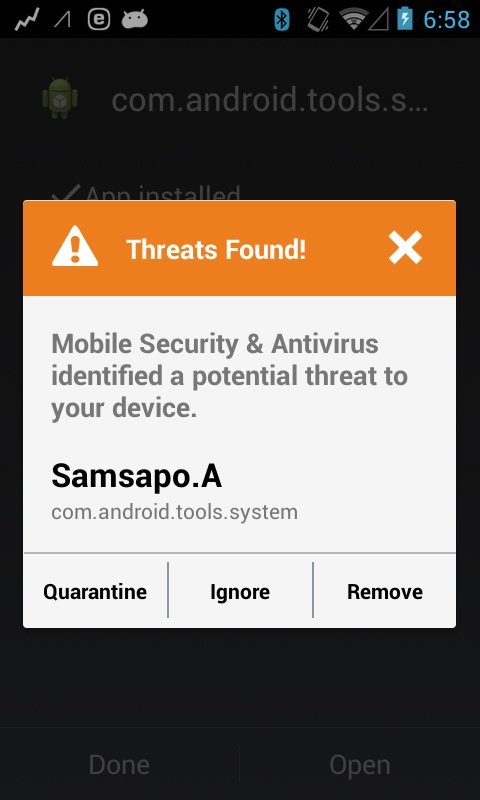Tap the Wi-Fi signal icon

tap(353, 19)
